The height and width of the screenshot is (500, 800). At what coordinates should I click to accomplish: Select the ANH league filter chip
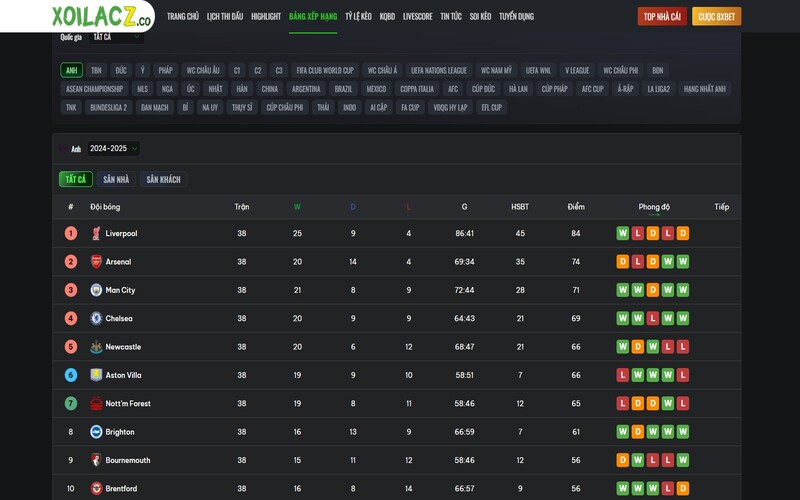[71, 70]
